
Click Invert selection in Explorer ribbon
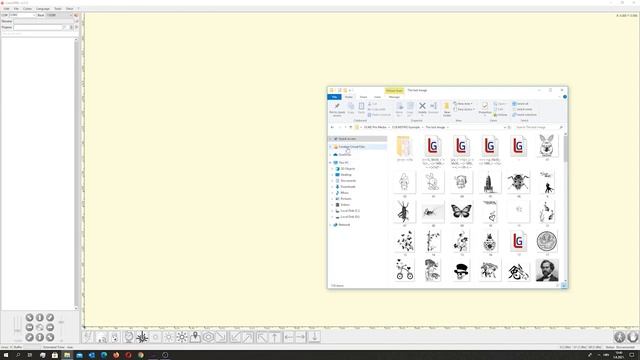[524, 115]
